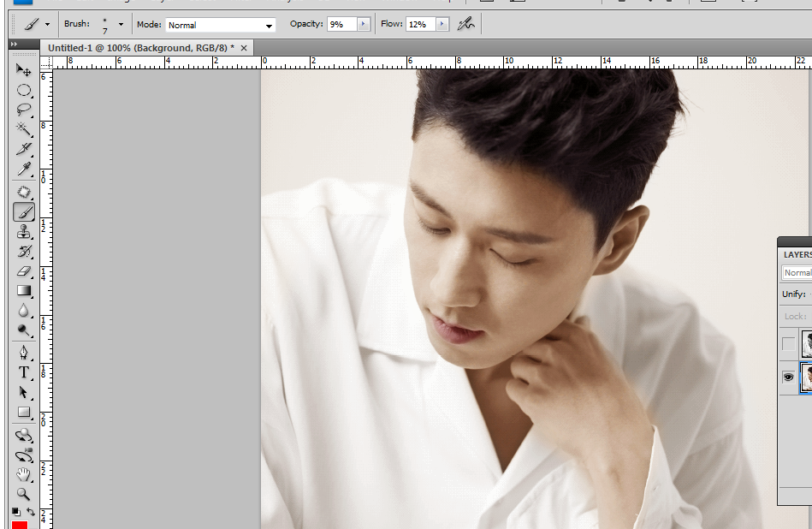Switch to the Untitled-1 document tab
Viewport: 812px width, 529px height.
[141, 48]
